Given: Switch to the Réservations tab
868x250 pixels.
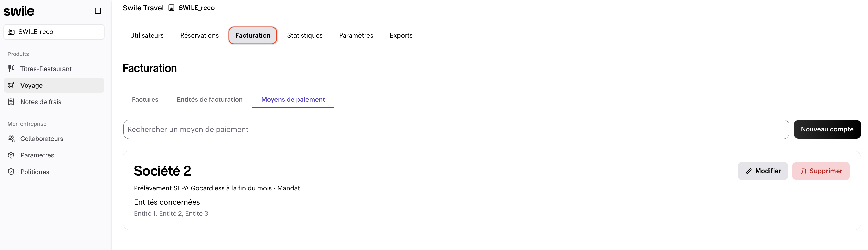Looking at the screenshot, I should pyautogui.click(x=199, y=35).
